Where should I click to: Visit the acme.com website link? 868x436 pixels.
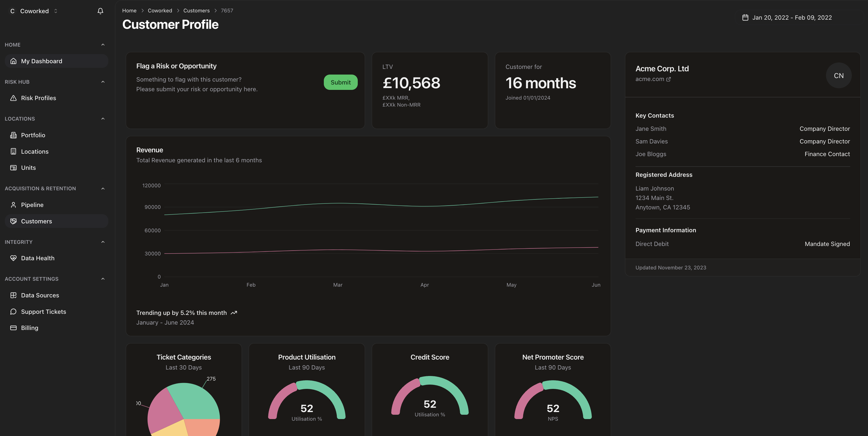click(650, 79)
